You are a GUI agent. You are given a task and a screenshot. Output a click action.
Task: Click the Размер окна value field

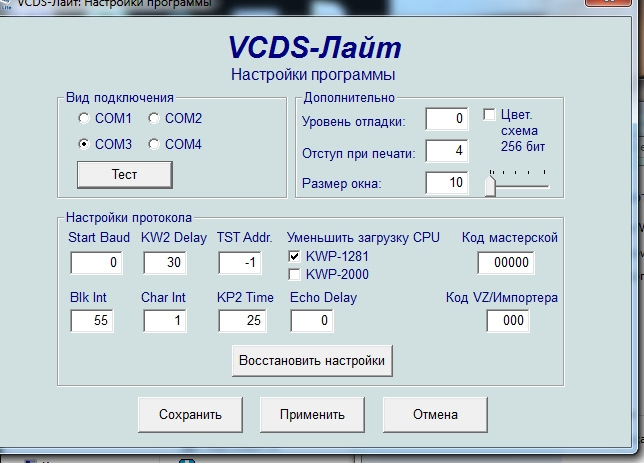[447, 182]
